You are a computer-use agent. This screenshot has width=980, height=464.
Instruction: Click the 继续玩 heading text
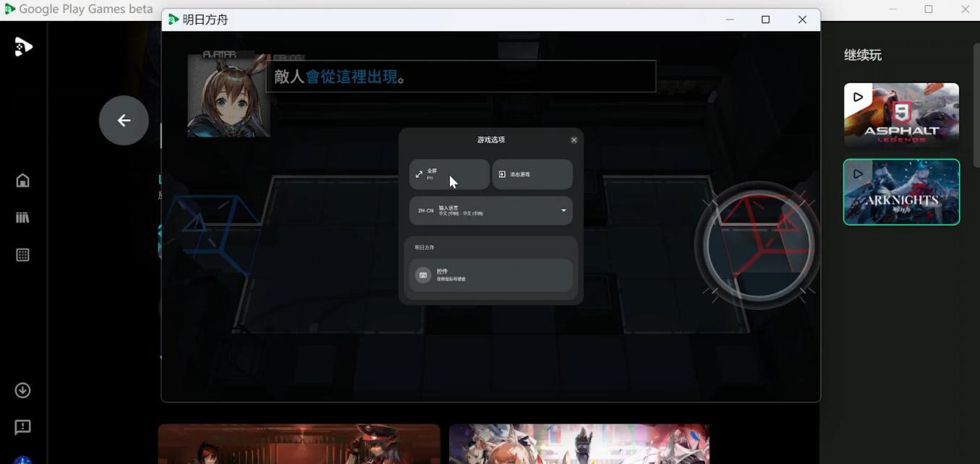tap(863, 55)
